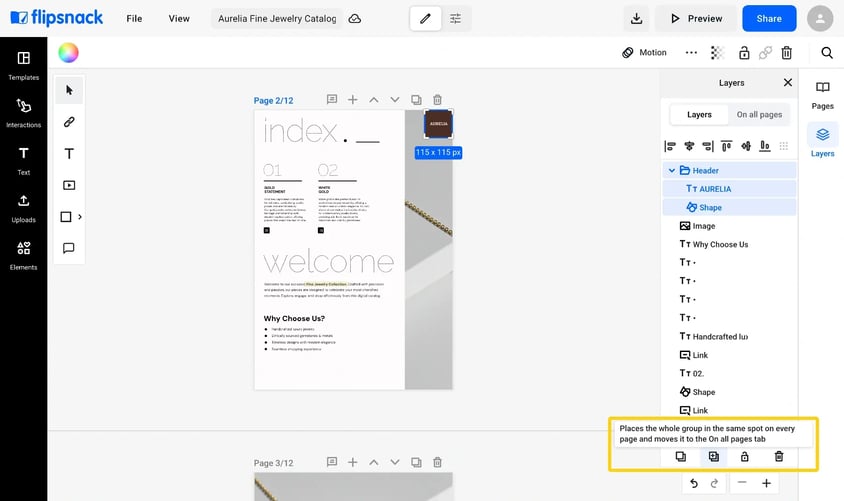Delete selection using top bar trash icon
The width and height of the screenshot is (844, 501).
pos(786,52)
